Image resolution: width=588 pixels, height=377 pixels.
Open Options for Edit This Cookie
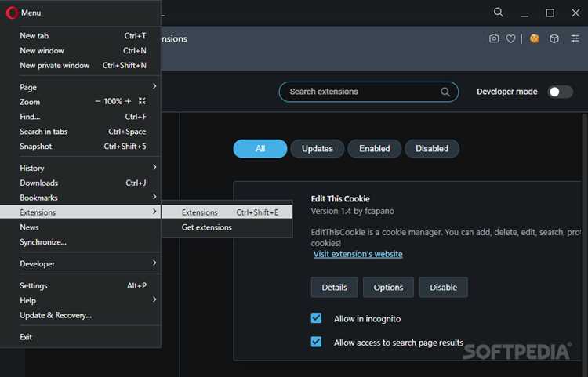pos(388,288)
